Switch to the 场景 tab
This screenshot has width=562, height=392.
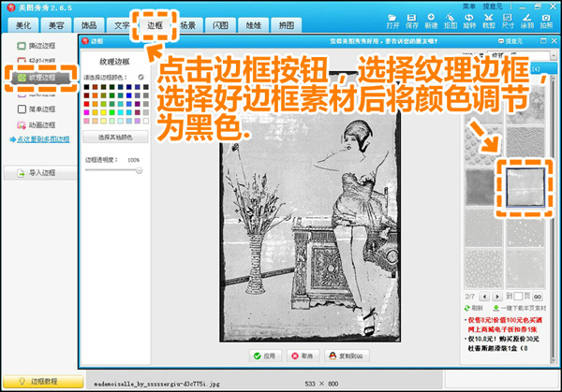(x=187, y=25)
